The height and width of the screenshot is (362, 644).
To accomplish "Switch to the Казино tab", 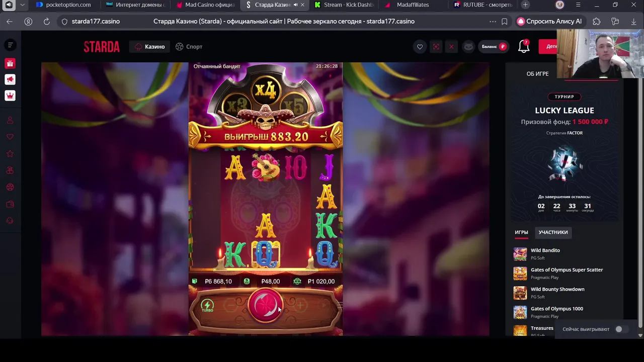I will point(150,47).
